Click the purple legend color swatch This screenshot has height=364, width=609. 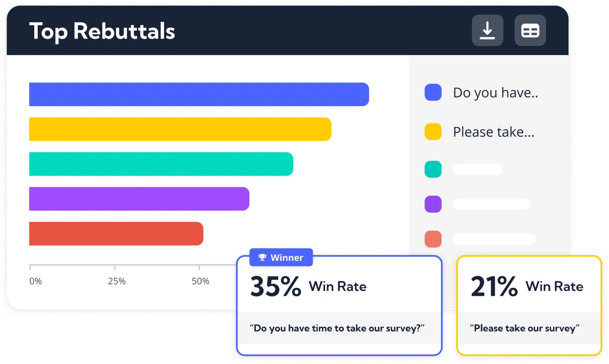[433, 204]
